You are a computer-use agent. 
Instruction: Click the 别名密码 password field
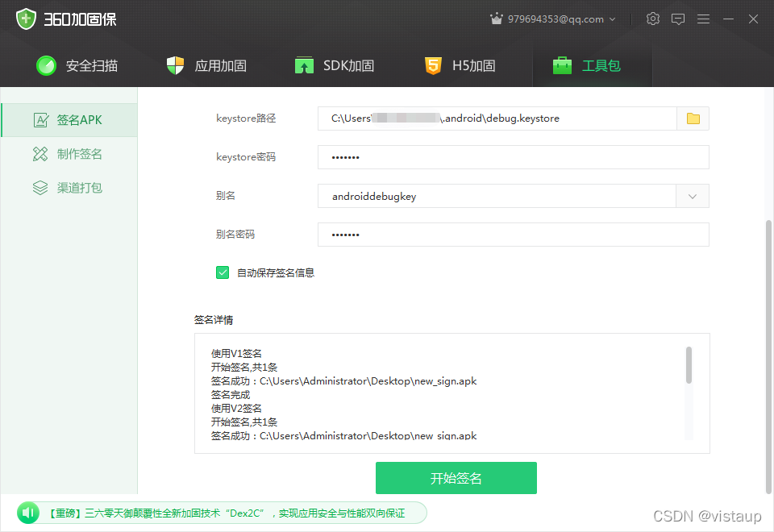click(514, 235)
